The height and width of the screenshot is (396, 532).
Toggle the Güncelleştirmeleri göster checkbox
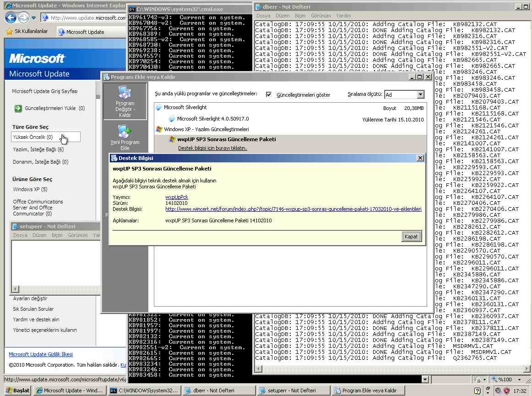269,94
